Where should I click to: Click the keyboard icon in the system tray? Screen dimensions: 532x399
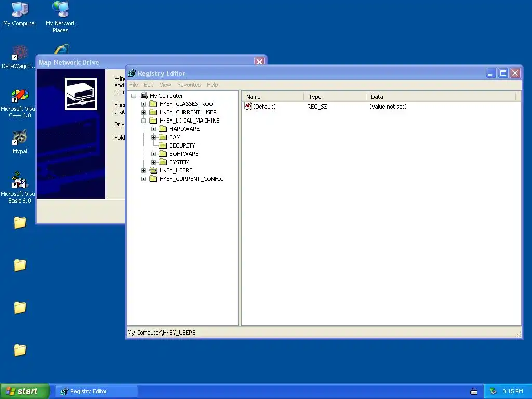point(474,392)
